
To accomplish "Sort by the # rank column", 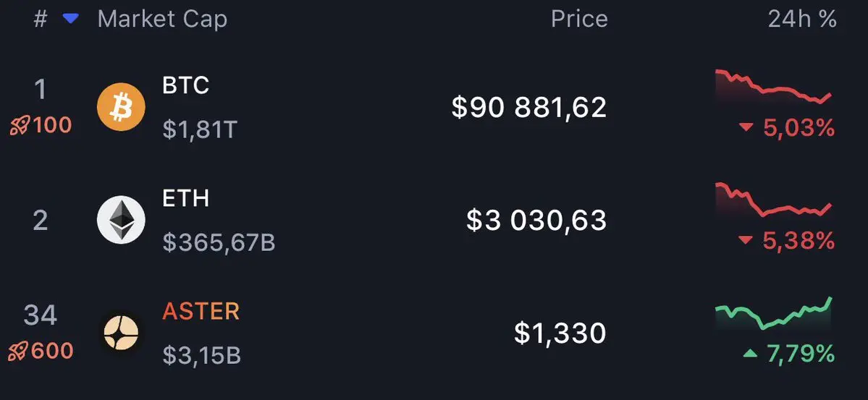I will 41,20.
